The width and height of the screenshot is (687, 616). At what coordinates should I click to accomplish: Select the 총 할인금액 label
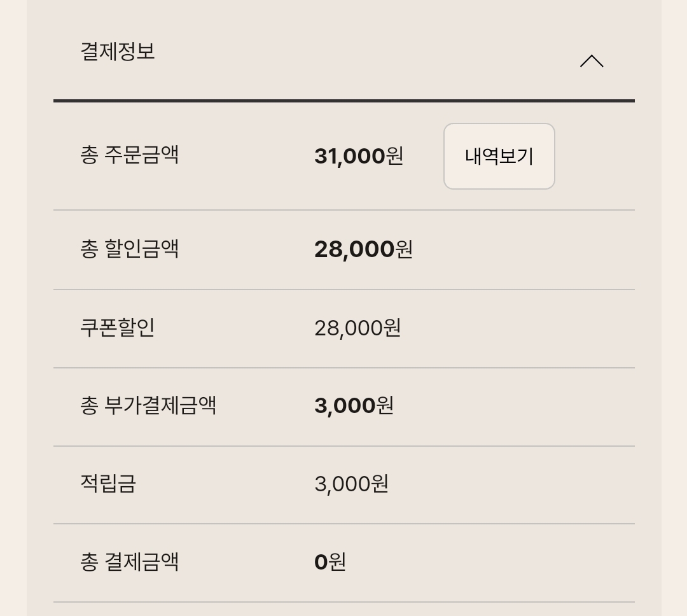(x=130, y=249)
